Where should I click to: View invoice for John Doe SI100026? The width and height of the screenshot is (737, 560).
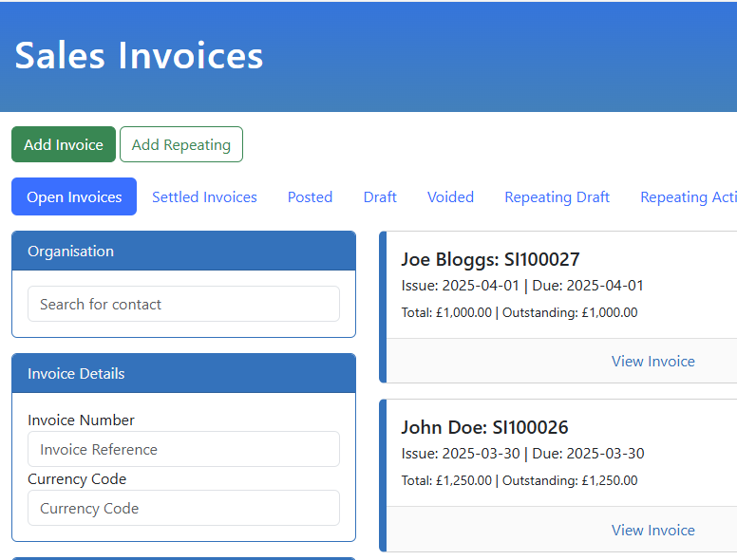[652, 530]
